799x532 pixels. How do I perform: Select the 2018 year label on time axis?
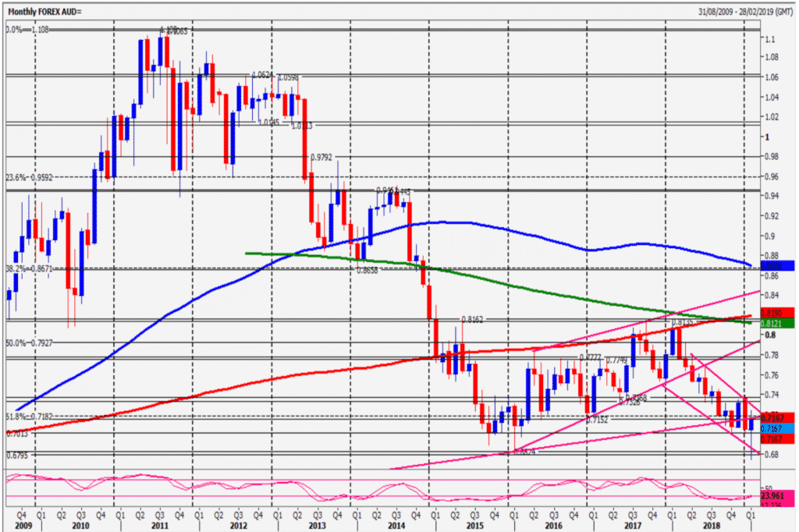[x=712, y=526]
